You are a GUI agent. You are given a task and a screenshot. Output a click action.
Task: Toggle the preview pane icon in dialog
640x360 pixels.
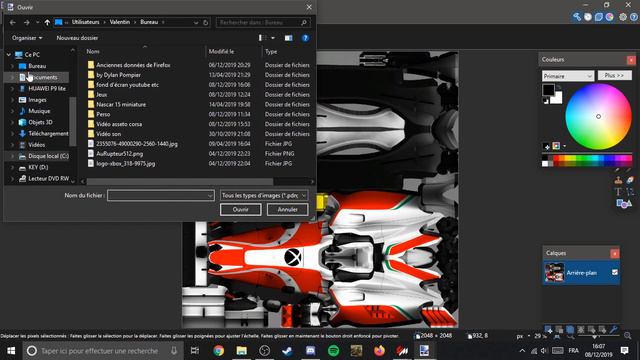[289, 38]
